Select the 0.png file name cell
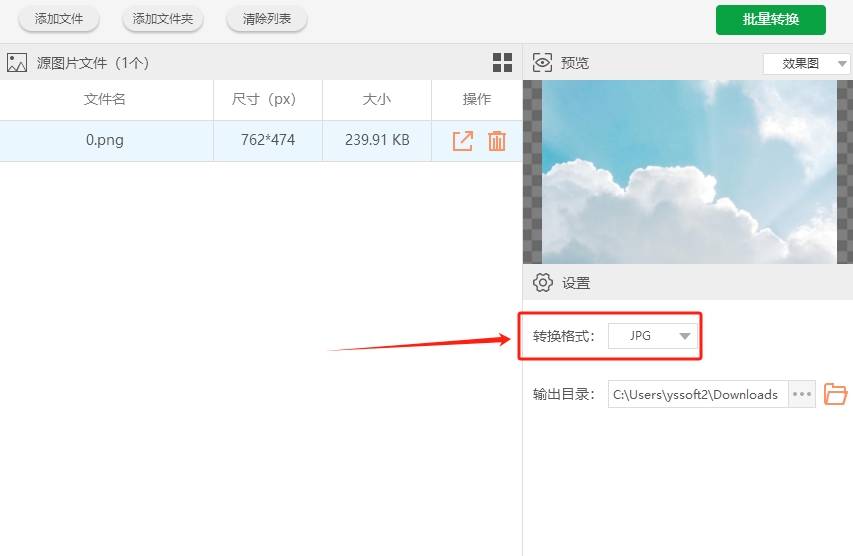 tap(105, 140)
